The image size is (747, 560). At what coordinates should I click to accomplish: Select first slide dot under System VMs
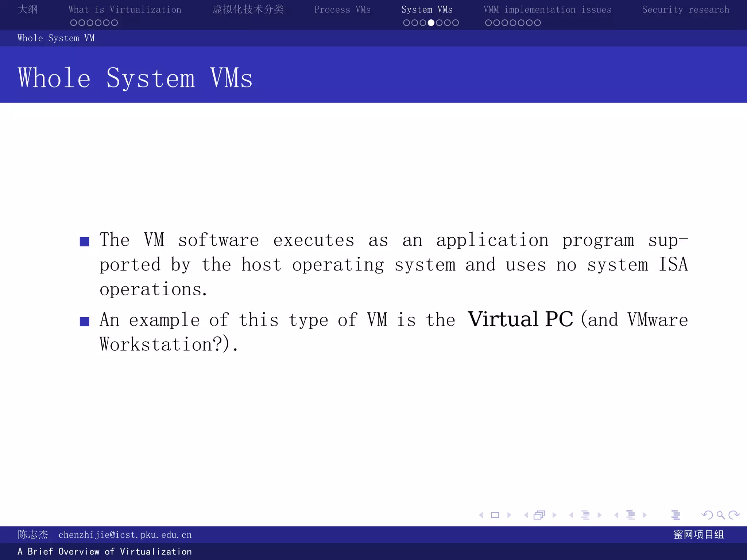pos(407,23)
